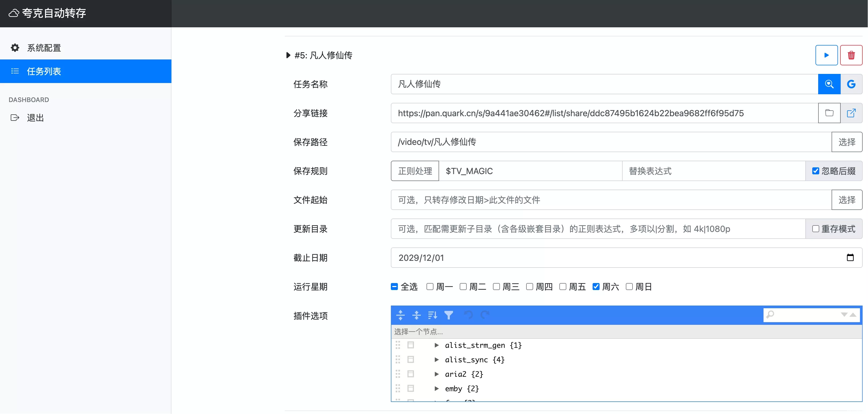
Task: Click drag handle of emby row
Action: 398,388
